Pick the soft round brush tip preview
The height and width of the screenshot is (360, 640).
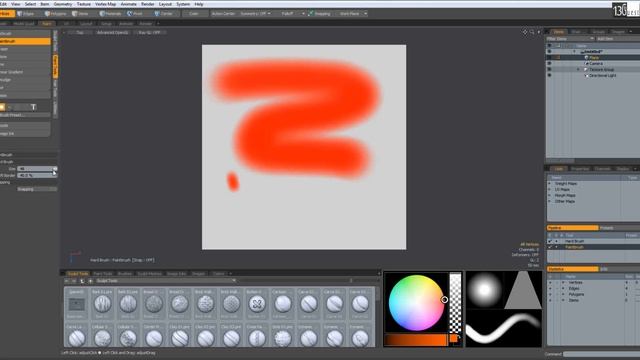click(x=484, y=290)
